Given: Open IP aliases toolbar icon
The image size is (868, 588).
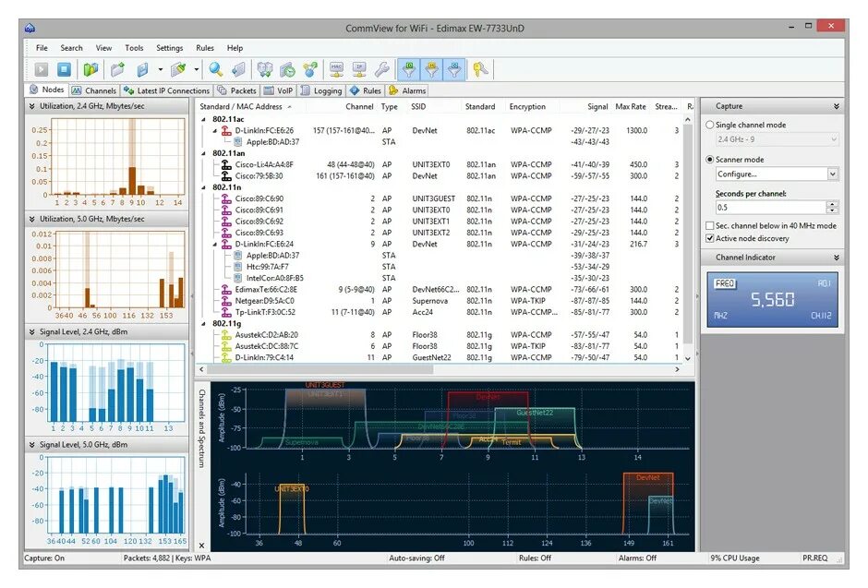Looking at the screenshot, I should 359,70.
